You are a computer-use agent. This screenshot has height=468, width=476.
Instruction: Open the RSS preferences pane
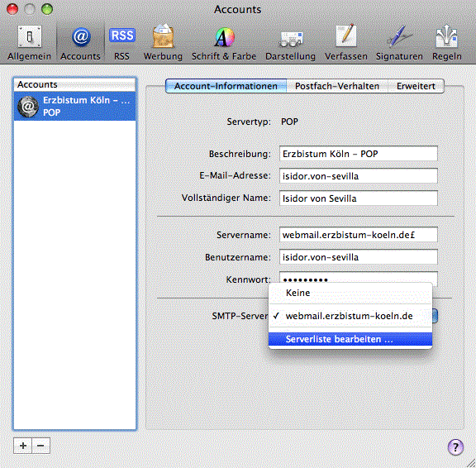(121, 43)
